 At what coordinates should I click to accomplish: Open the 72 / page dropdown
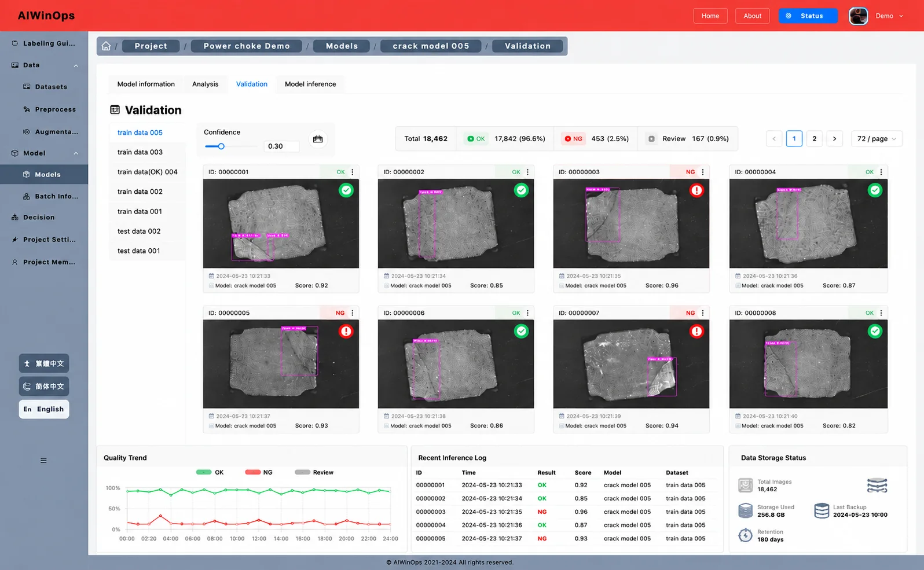point(877,139)
